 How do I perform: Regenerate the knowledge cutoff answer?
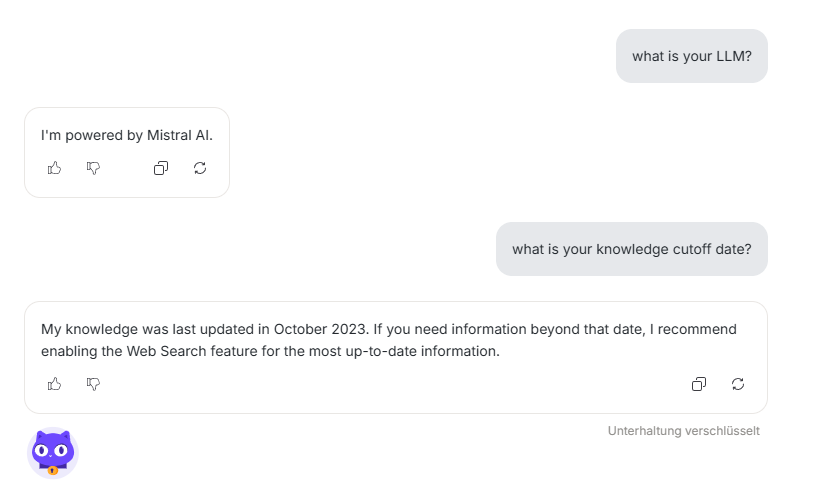[x=738, y=384]
